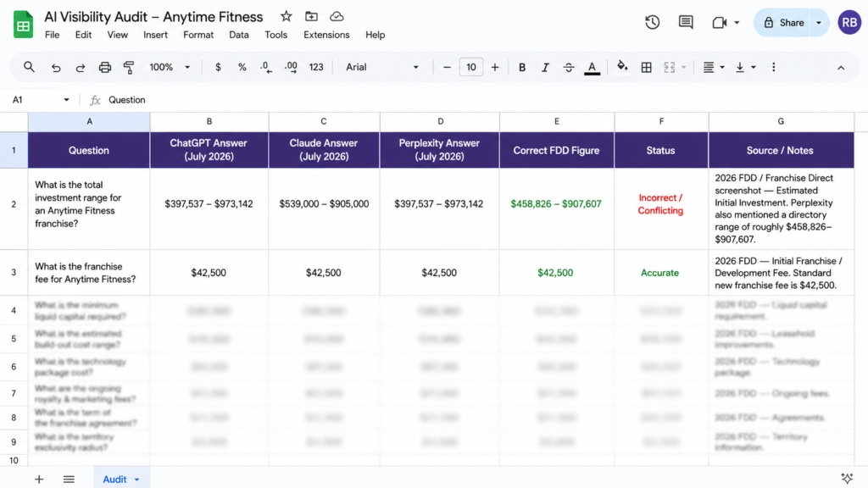Open the RB account avatar
This screenshot has height=488, width=868.
849,23
